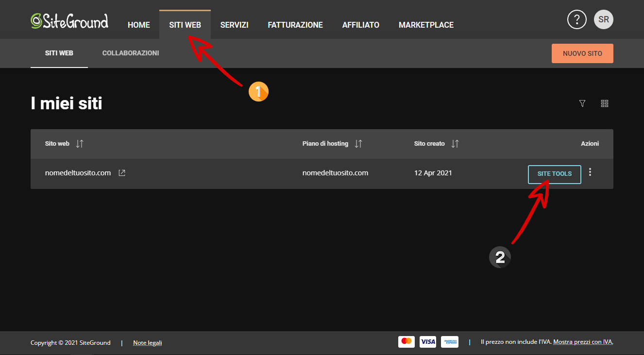Switch to COLLABORAZIONI tab
Viewport: 644px width, 355px height.
pos(131,53)
